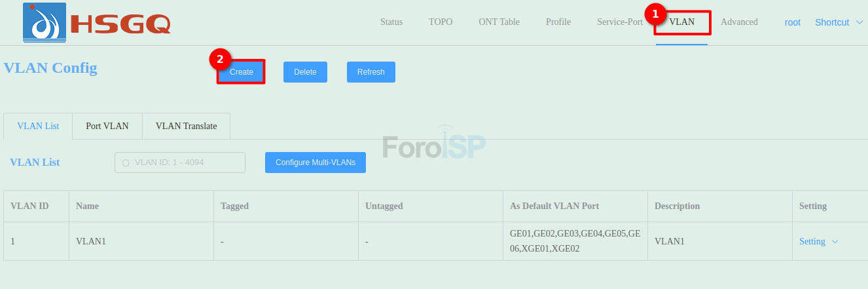868x289 pixels.
Task: Click the search magnifier icon in VLAN ID field
Action: tap(126, 163)
